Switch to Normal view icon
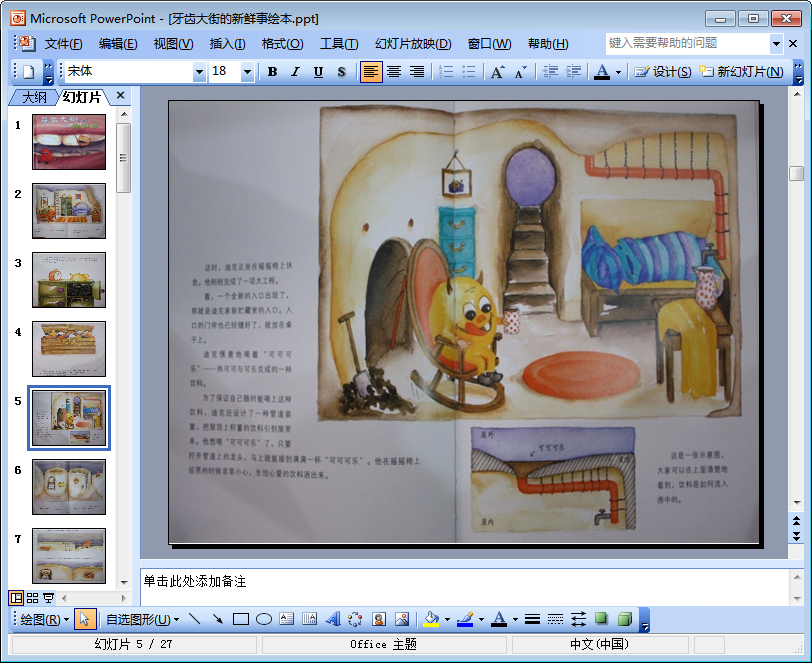Image resolution: width=812 pixels, height=663 pixels. [17, 598]
